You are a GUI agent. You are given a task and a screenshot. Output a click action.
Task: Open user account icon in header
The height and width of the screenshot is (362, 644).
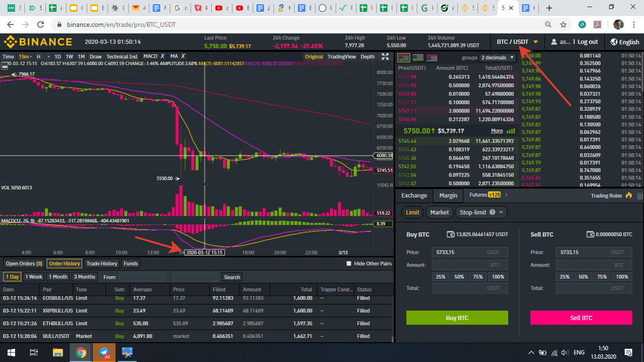pyautogui.click(x=554, y=42)
